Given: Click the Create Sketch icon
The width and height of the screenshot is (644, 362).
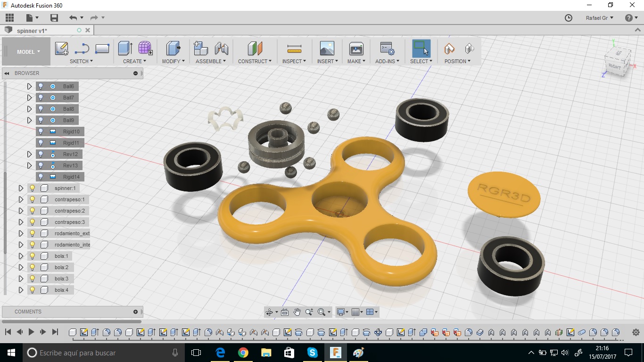Looking at the screenshot, I should (x=62, y=49).
